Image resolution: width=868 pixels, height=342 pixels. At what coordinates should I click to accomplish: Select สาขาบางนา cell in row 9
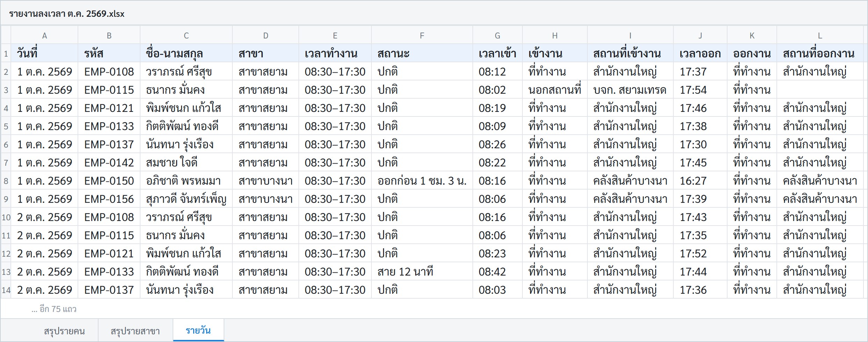(x=266, y=199)
